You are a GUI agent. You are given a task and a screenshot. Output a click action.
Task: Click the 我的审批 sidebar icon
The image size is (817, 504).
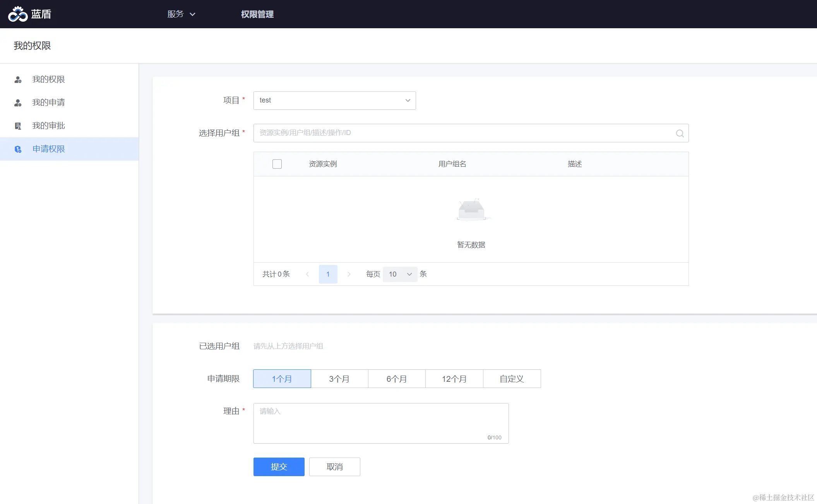tap(18, 126)
